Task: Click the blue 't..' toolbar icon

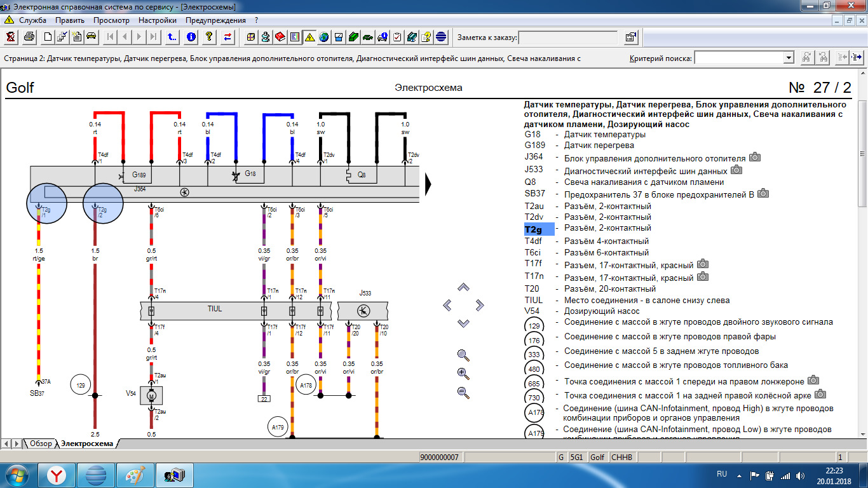Action: coord(172,37)
